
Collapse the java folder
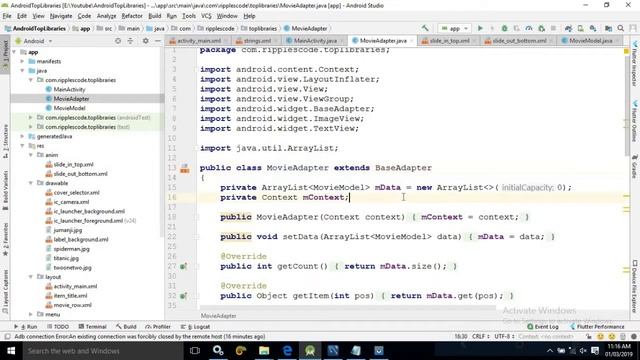(22, 71)
